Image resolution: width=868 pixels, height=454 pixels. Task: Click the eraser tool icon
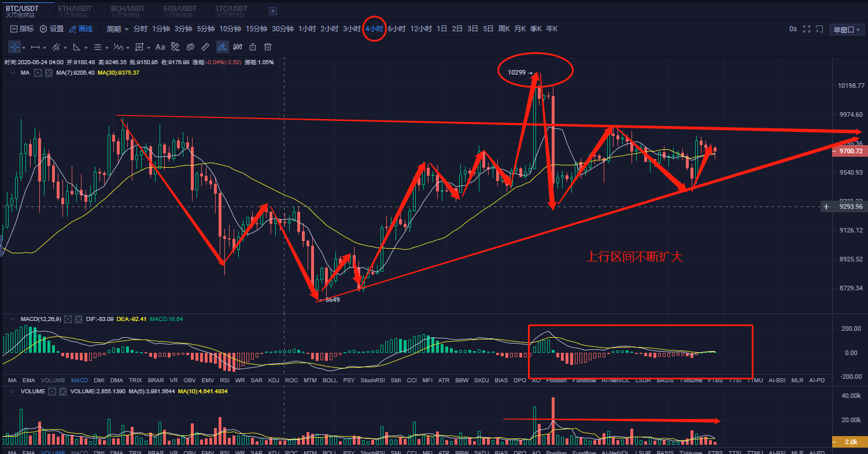[190, 47]
